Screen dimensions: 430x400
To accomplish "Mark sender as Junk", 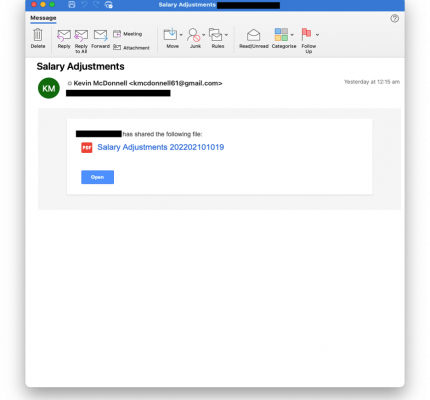I will pos(194,38).
